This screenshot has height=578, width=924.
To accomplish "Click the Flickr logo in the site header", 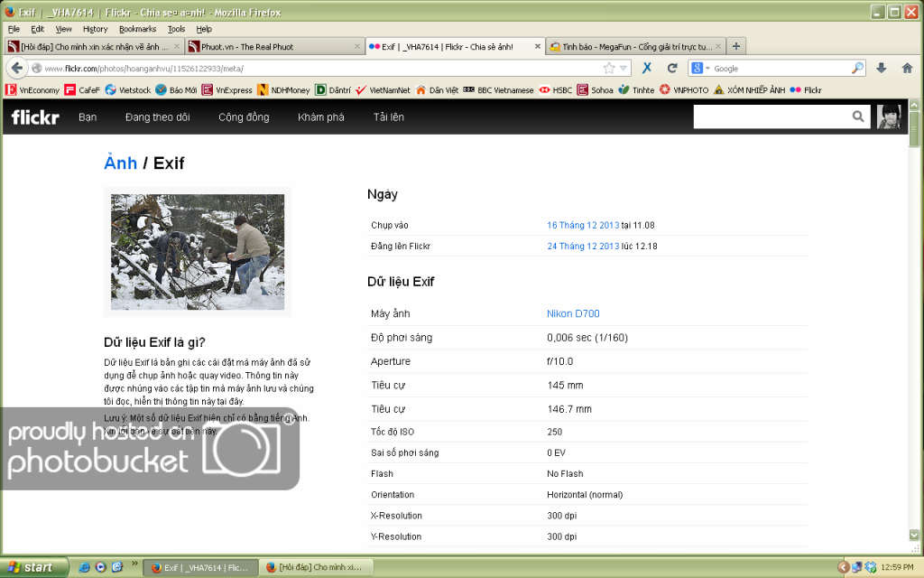I will (35, 117).
